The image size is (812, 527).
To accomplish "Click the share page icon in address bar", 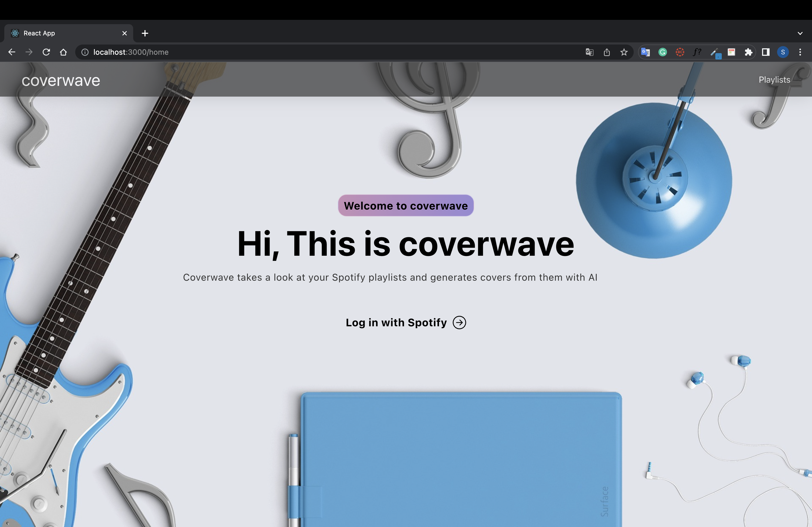I will point(607,52).
